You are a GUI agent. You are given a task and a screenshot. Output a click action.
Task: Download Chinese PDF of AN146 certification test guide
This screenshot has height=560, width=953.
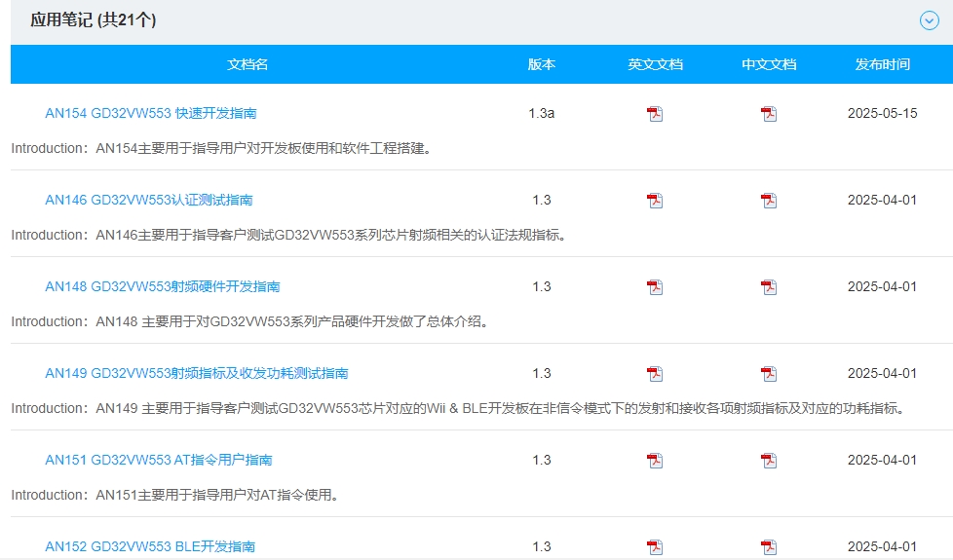769,201
